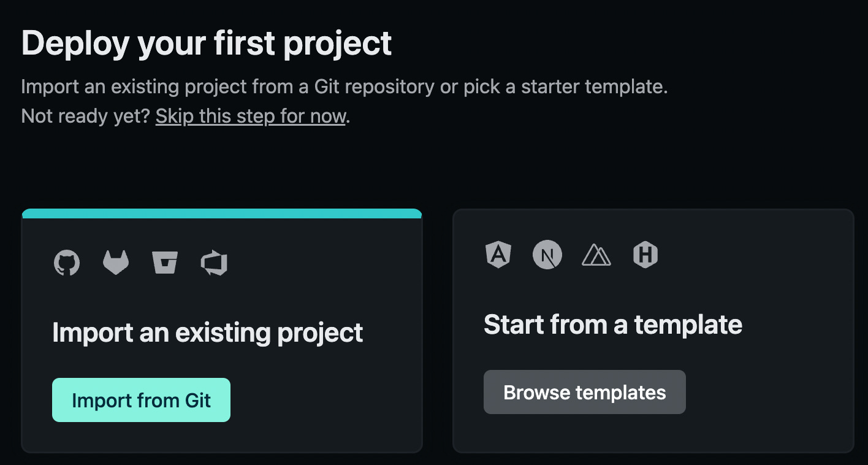Click the Deploy your first project heading
This screenshot has width=868, height=465.
click(x=206, y=42)
